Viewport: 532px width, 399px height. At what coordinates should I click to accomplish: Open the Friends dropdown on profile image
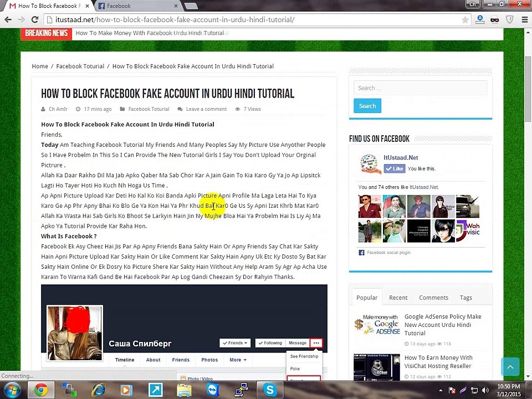point(235,343)
